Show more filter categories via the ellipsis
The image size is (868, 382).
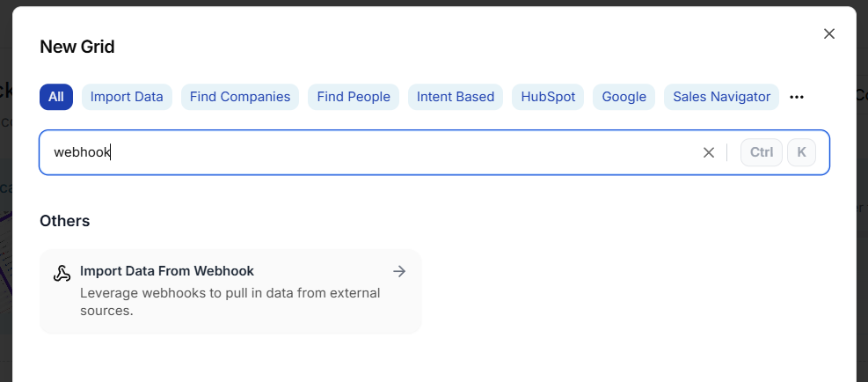[797, 97]
